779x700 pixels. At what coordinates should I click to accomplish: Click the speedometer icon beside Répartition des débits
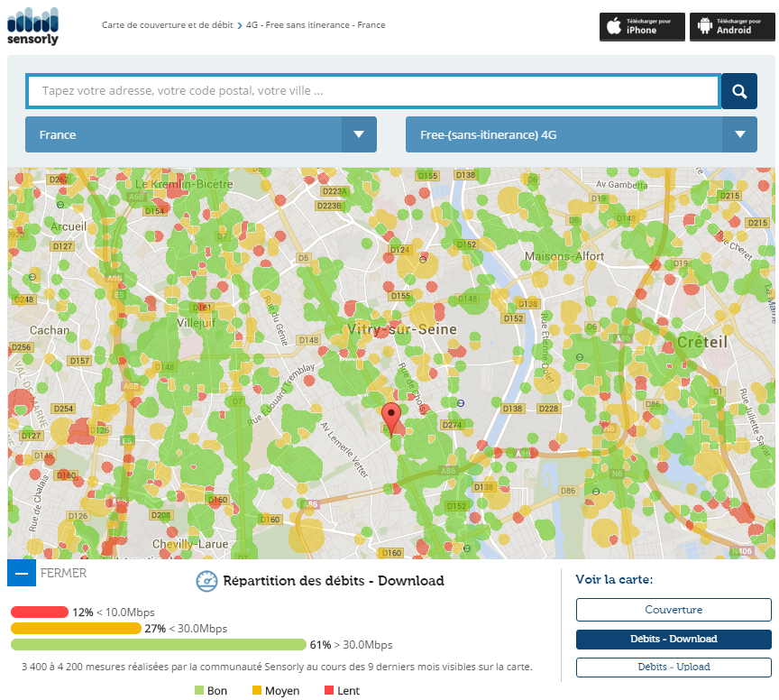click(206, 581)
